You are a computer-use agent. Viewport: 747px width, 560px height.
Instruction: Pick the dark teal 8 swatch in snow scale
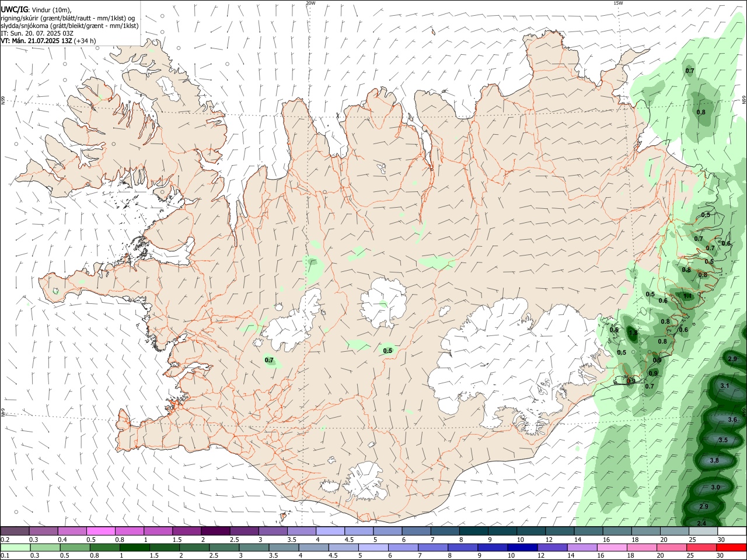[473, 531]
